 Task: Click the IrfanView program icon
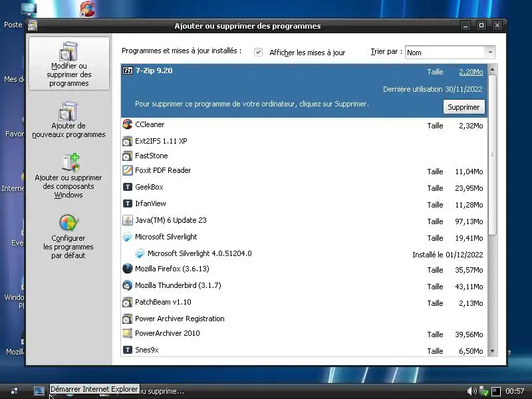(x=128, y=203)
